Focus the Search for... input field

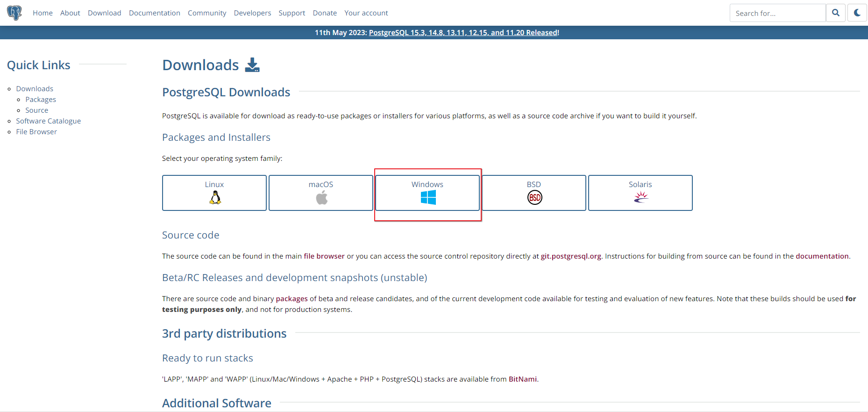(x=777, y=13)
